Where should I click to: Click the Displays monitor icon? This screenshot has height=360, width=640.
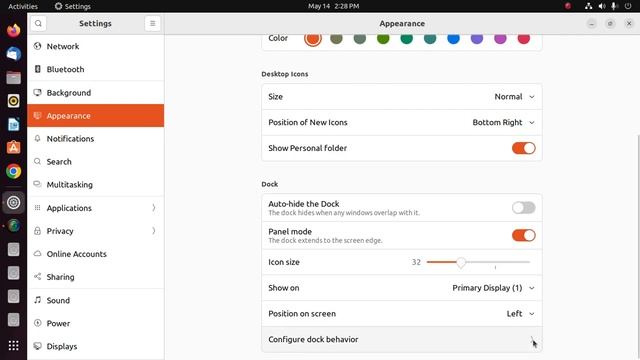point(38,346)
